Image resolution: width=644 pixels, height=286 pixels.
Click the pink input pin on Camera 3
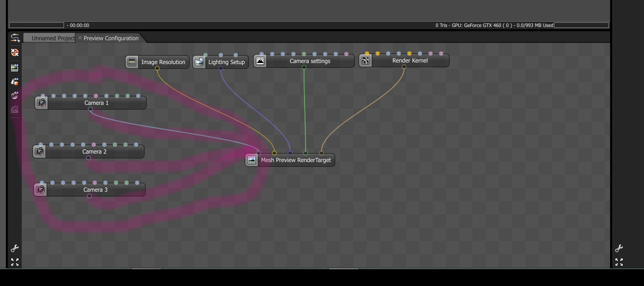95,183
